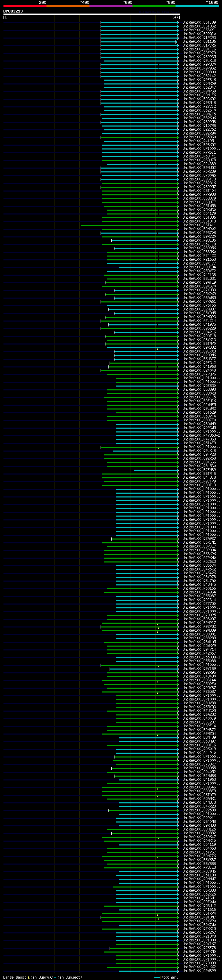Click the purple ~60% identity legend segment

(111, 6)
